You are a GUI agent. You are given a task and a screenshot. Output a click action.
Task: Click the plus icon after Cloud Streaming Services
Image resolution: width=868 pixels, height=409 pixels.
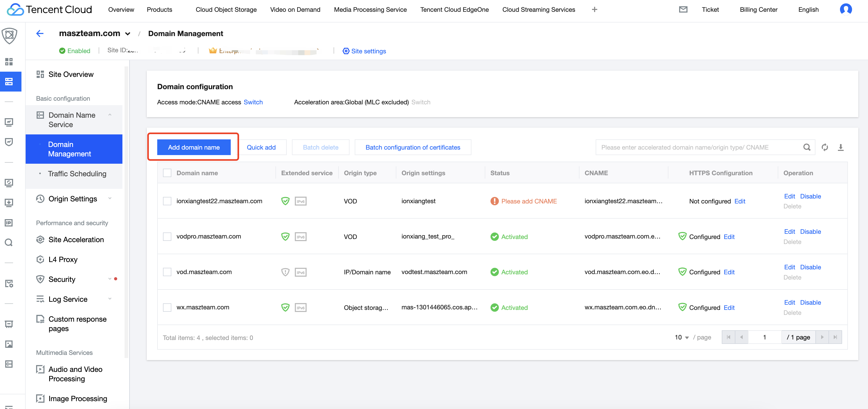click(x=594, y=9)
